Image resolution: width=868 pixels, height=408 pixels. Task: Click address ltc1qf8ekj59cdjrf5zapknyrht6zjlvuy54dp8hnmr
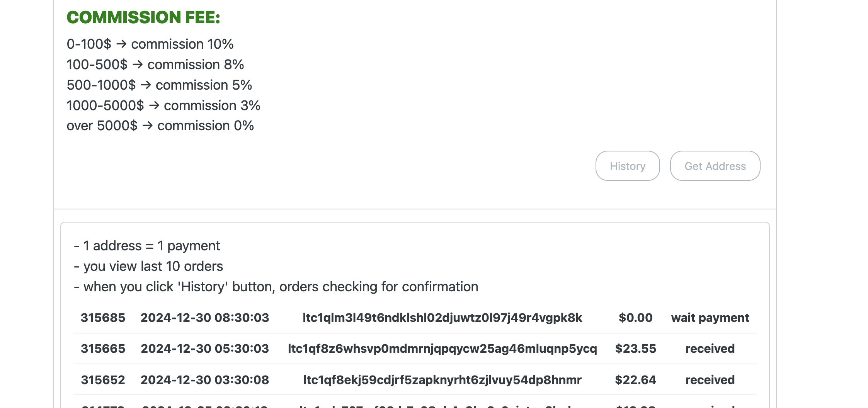click(442, 380)
